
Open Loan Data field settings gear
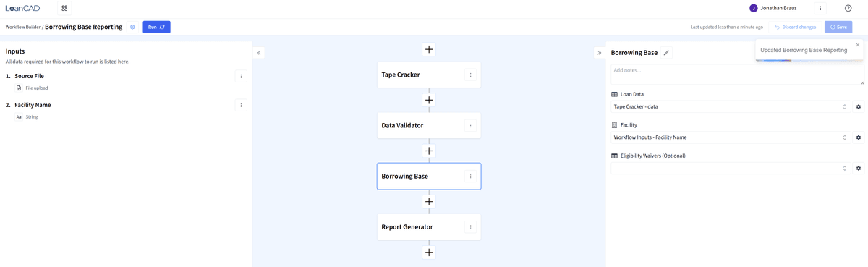(859, 106)
